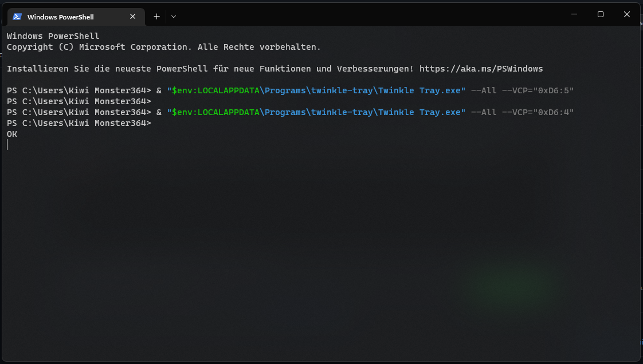
Task: Open a new terminal tab with the plus icon
Action: [x=156, y=16]
